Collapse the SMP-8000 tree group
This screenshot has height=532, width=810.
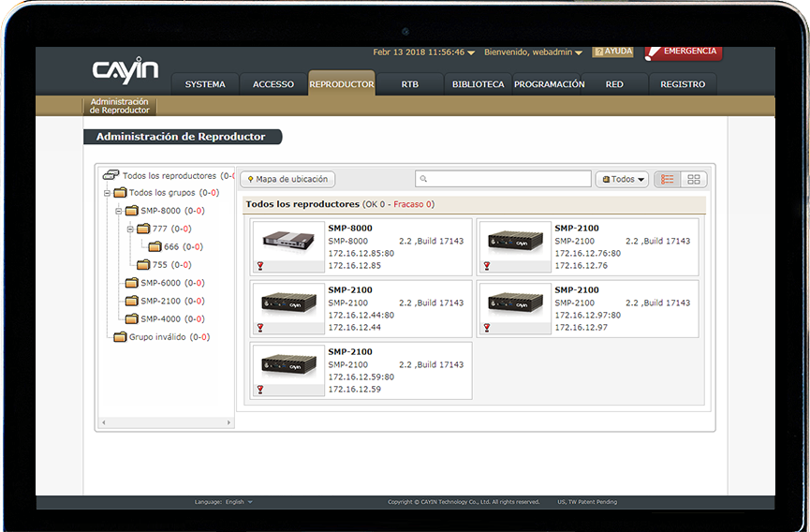(119, 211)
